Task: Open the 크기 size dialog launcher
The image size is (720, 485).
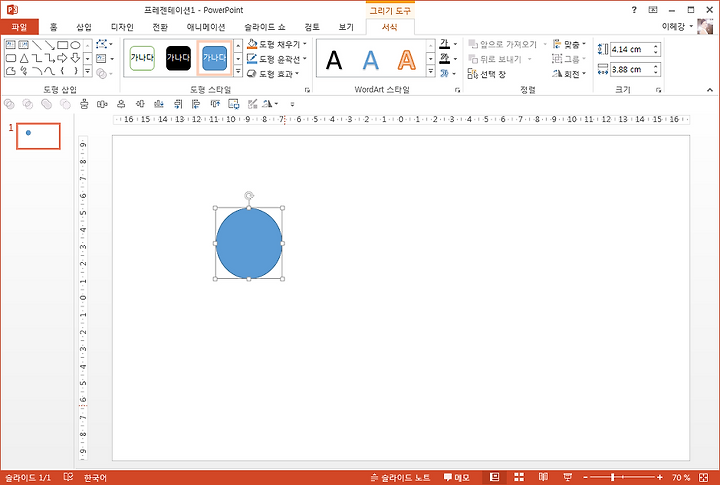Action: point(658,90)
